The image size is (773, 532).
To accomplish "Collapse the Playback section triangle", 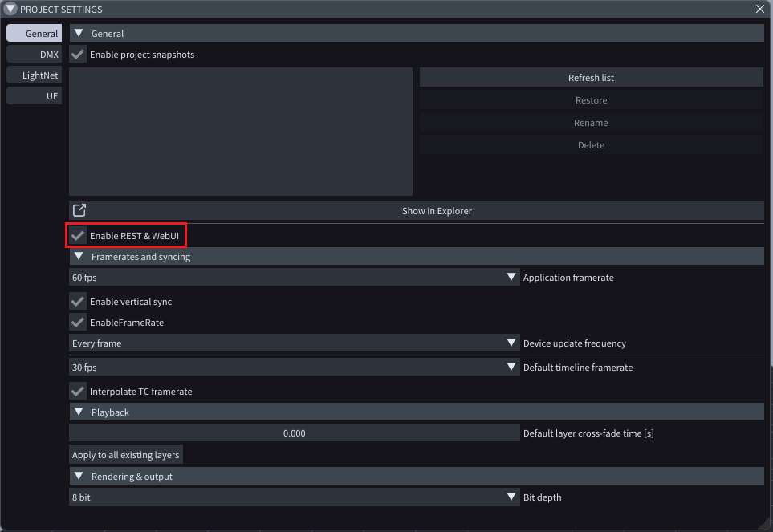I will 79,412.
